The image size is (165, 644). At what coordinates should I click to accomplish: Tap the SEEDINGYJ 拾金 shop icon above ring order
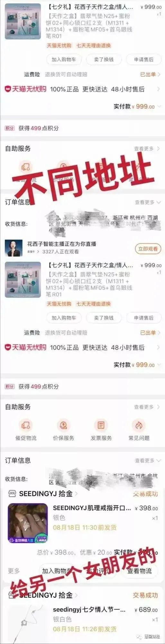[12, 494]
